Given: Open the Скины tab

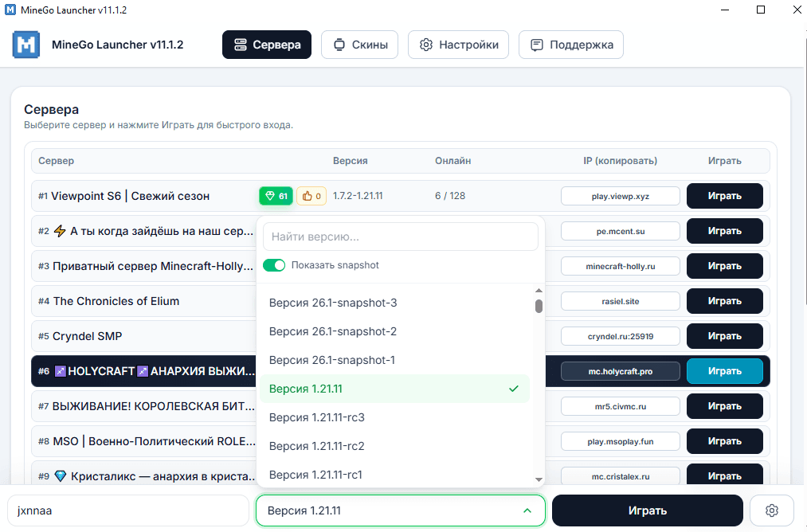Looking at the screenshot, I should coord(359,45).
